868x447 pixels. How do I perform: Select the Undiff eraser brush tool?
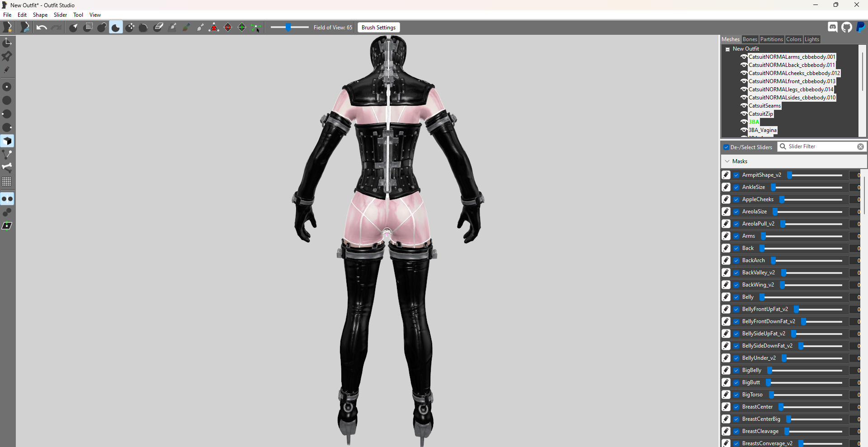click(158, 28)
